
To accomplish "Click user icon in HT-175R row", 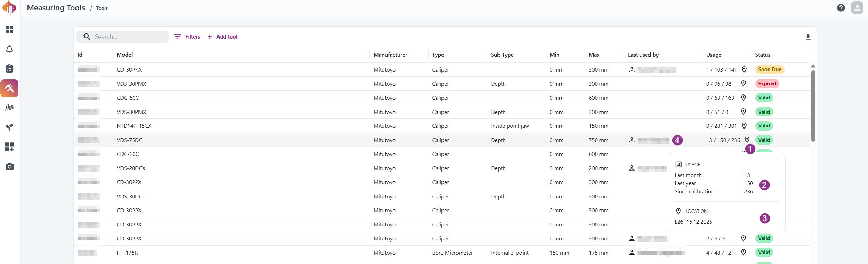I will 632,253.
